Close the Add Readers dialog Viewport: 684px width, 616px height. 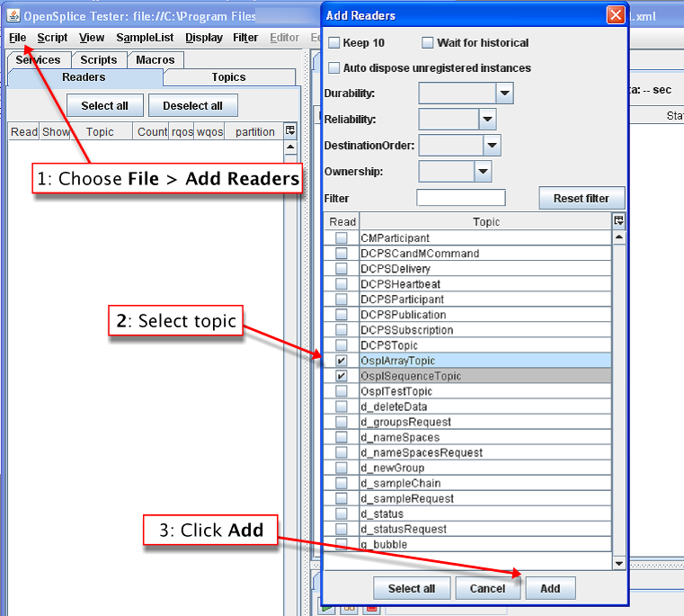[616, 15]
